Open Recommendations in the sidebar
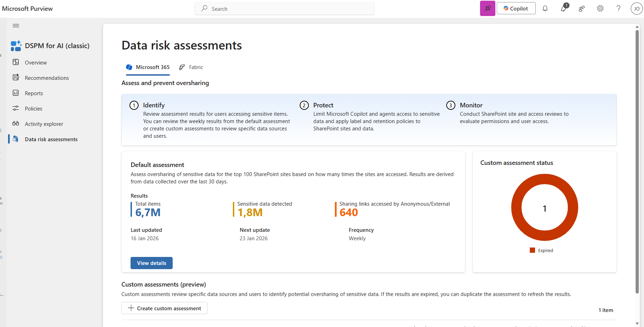This screenshot has width=644, height=327. click(x=47, y=78)
